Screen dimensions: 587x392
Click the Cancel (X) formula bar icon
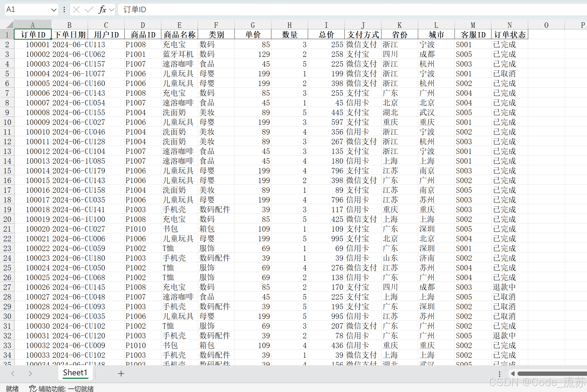coord(76,10)
